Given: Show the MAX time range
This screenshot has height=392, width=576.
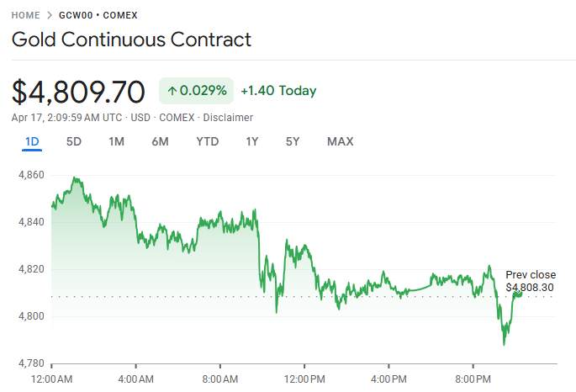Looking at the screenshot, I should point(340,141).
